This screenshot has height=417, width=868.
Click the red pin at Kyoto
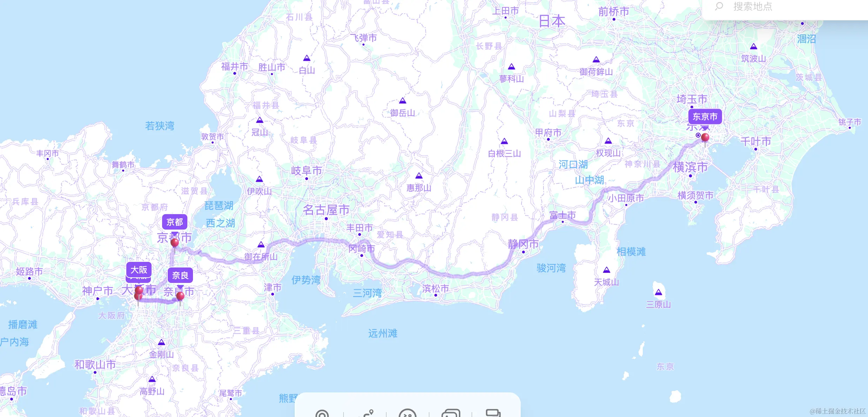(174, 242)
